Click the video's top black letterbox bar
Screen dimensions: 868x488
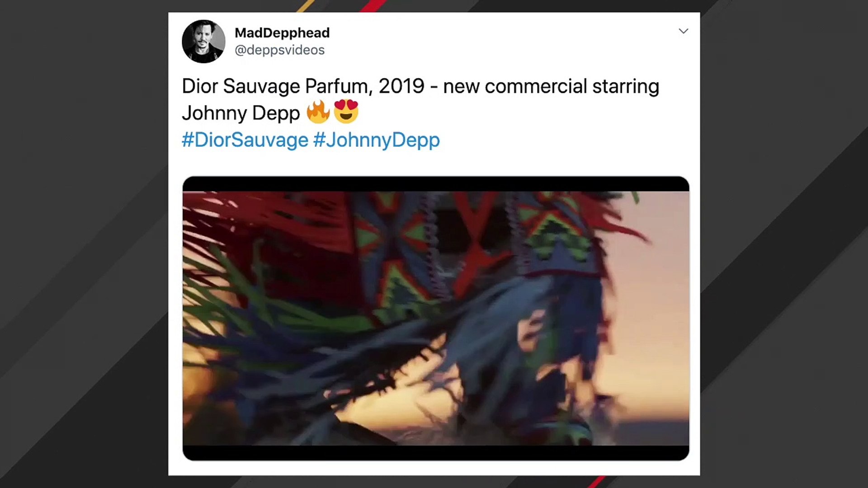(x=436, y=184)
